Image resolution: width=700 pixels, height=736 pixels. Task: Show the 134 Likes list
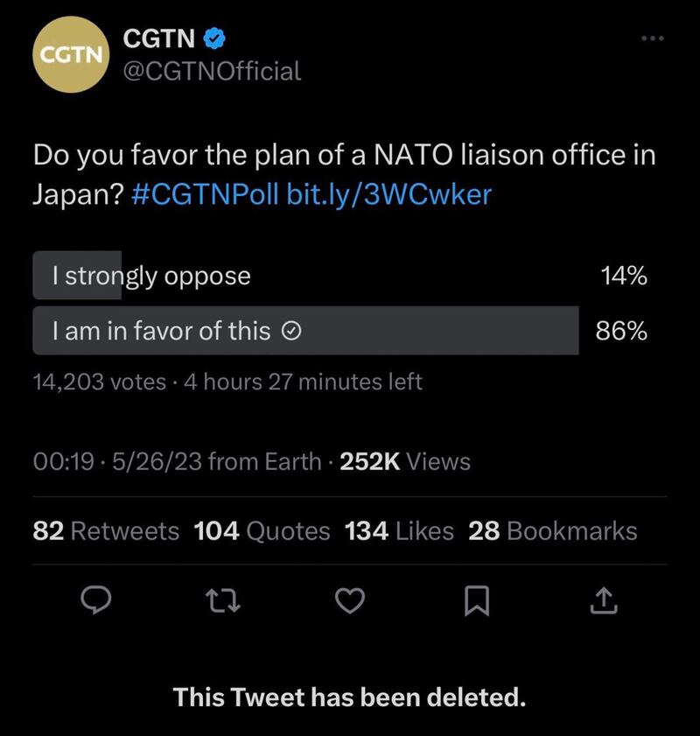coord(399,530)
